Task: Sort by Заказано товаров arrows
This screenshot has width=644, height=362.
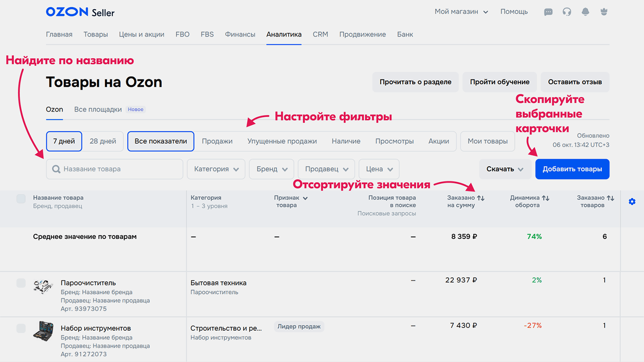Action: [611, 198]
